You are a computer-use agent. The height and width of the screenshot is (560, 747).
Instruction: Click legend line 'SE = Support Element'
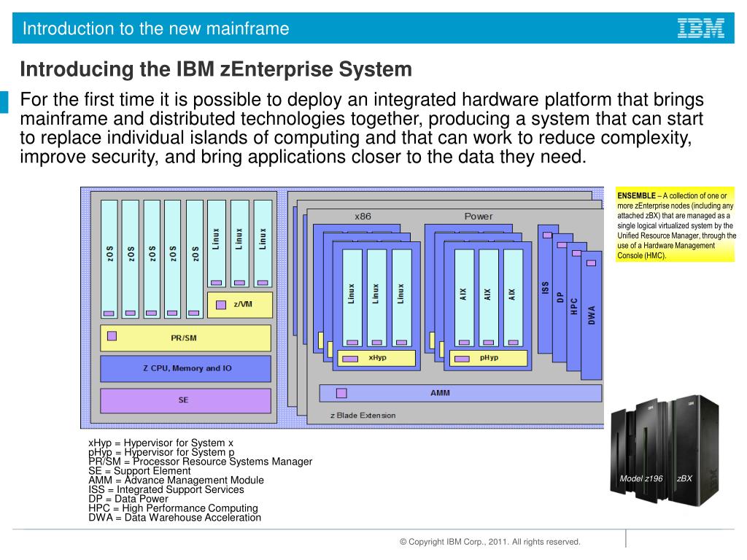[139, 471]
